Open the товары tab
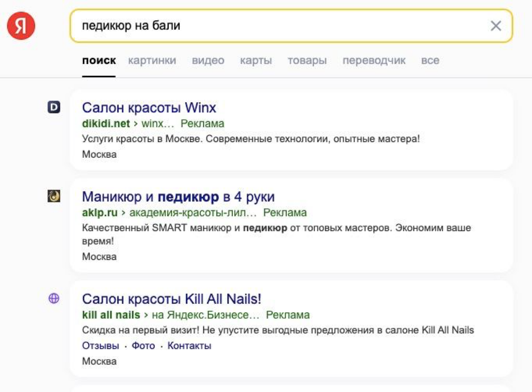The width and height of the screenshot is (532, 392). click(x=307, y=61)
